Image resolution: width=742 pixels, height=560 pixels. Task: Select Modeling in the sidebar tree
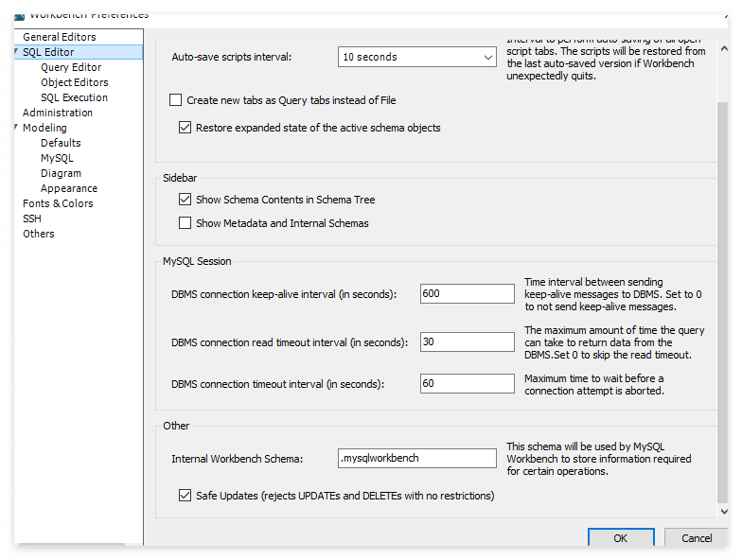(44, 128)
